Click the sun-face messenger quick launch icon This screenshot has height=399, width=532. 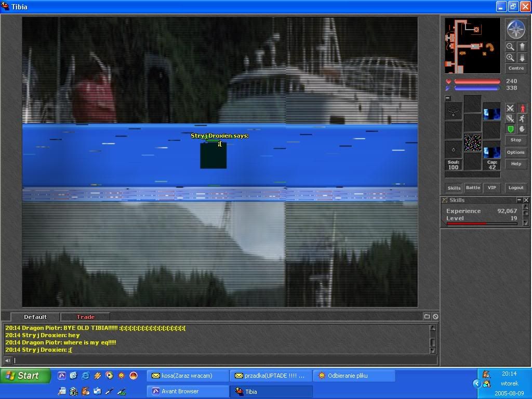click(121, 376)
